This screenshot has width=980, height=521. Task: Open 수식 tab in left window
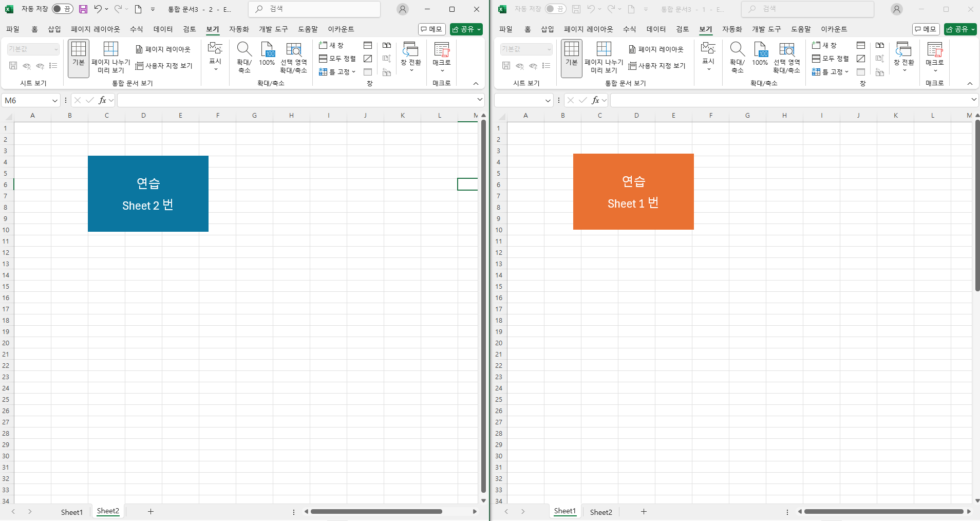point(137,29)
